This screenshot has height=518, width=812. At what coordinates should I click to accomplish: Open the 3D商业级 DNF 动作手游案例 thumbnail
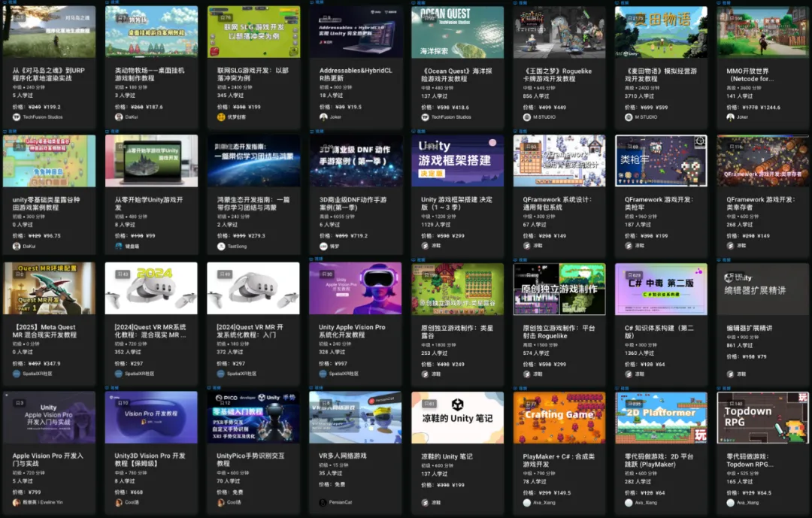tap(355, 161)
